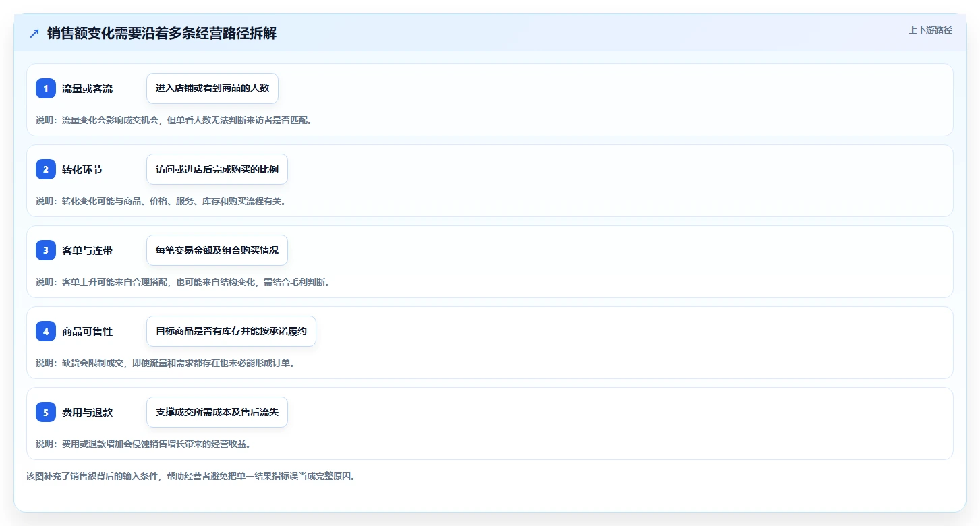Screen dimensions: 980x526
Task: Click the note starting 说明:流量变化会影响成交机会
Action: point(174,120)
